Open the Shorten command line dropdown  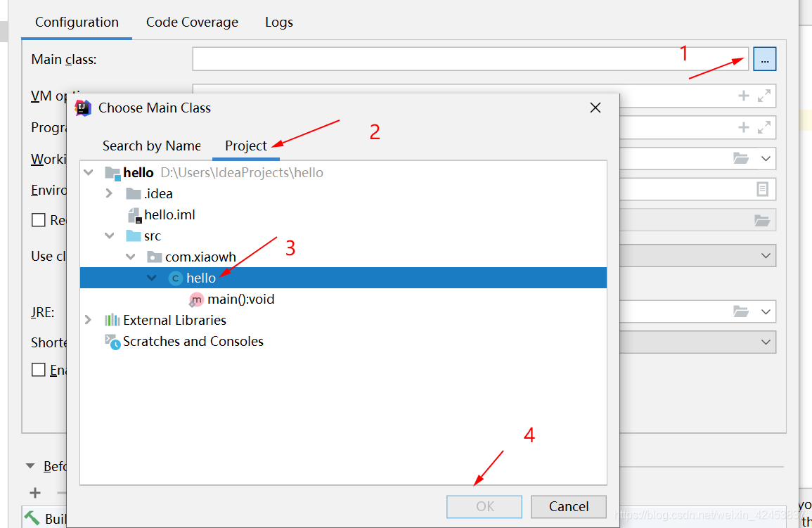click(x=766, y=342)
